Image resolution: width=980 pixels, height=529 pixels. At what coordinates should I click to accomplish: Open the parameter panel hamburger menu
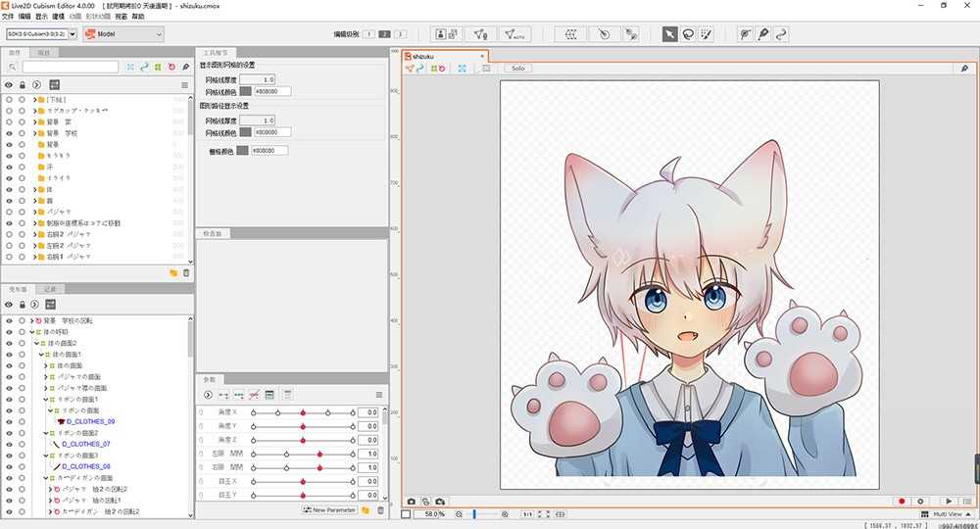point(378,395)
